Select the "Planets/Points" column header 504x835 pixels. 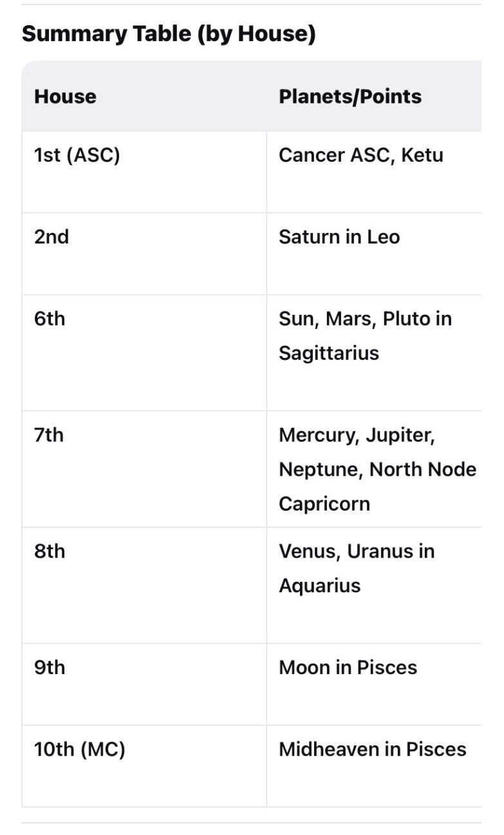[x=350, y=97]
